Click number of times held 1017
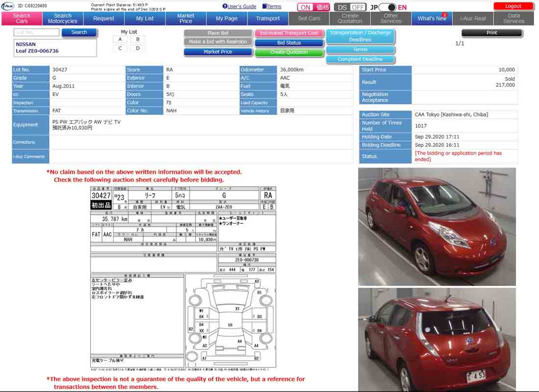539x392 pixels. (421, 126)
